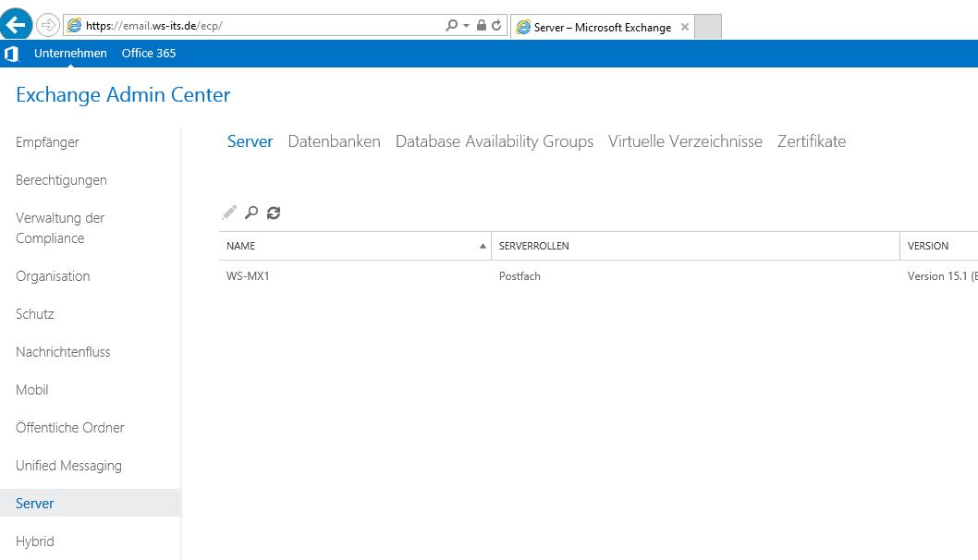Click the Postfach role cell
The width and height of the screenshot is (978, 560).
(520, 276)
